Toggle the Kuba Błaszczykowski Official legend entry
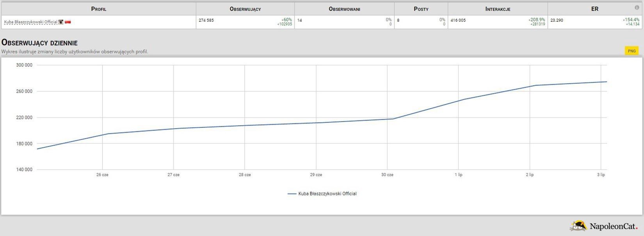 322,193
